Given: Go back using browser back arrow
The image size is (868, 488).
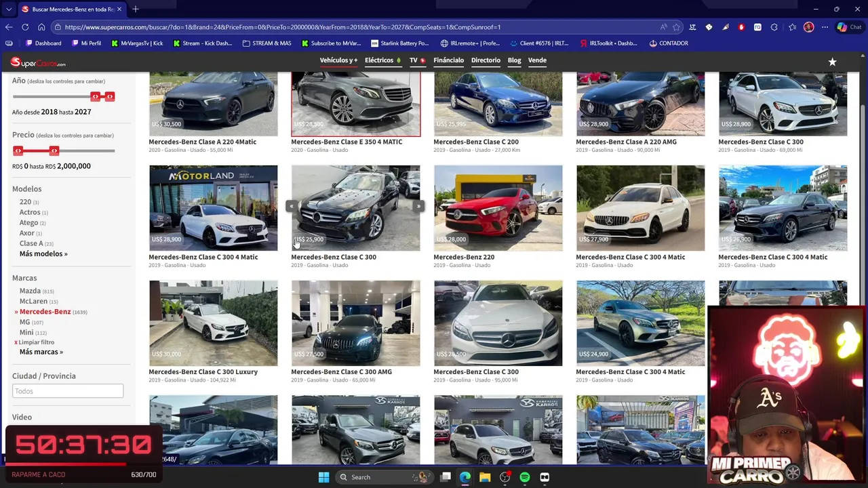Looking at the screenshot, I should pyautogui.click(x=9, y=27).
